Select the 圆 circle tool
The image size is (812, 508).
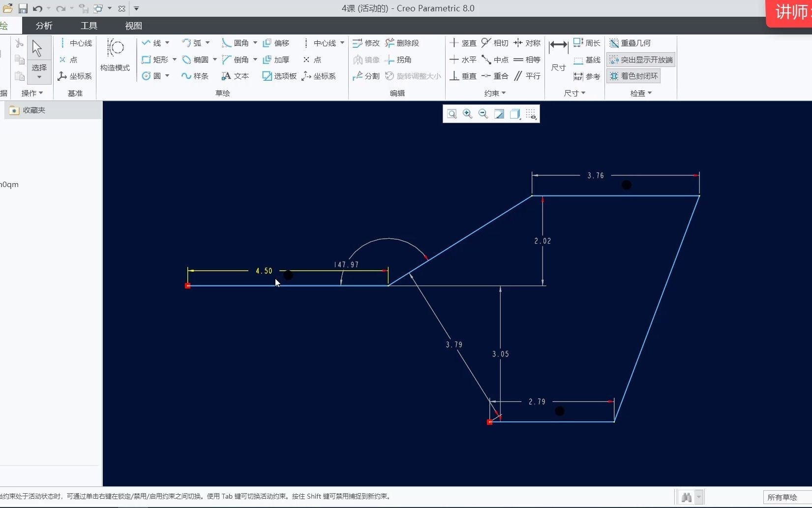[x=151, y=76]
